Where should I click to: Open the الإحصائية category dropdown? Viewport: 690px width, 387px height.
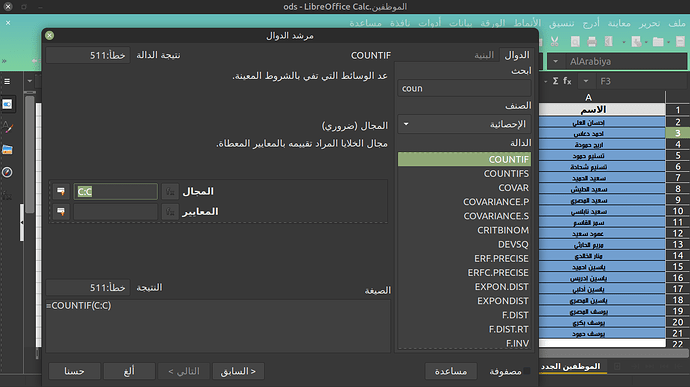pos(464,124)
